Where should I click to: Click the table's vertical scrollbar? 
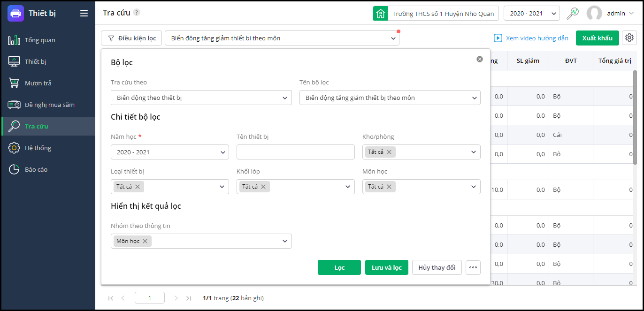click(635, 117)
